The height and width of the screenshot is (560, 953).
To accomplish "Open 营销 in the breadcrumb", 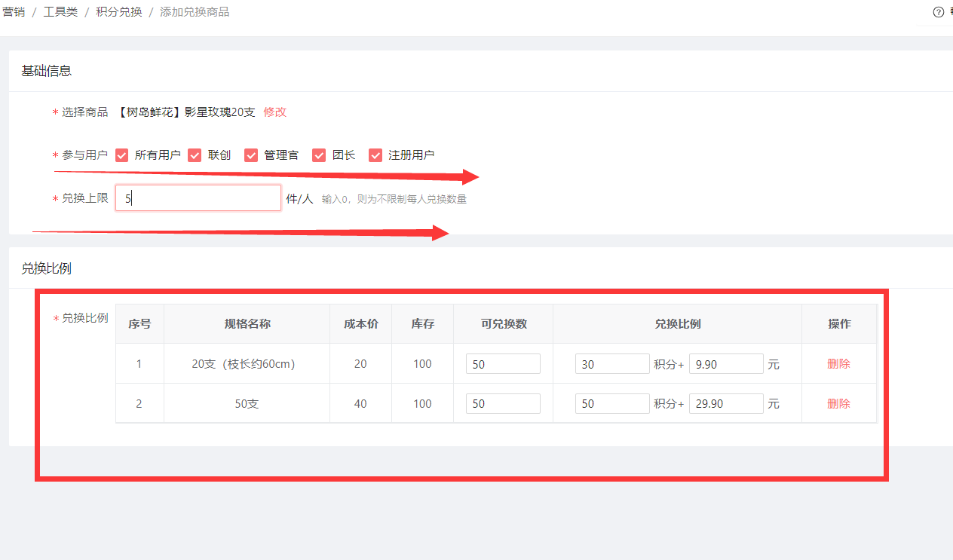I will click(x=14, y=12).
